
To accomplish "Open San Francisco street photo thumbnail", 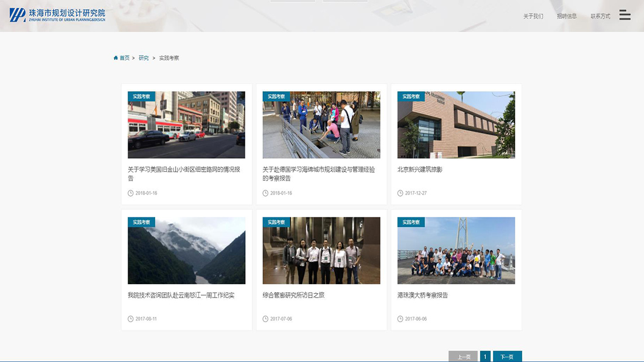I will 186,125.
